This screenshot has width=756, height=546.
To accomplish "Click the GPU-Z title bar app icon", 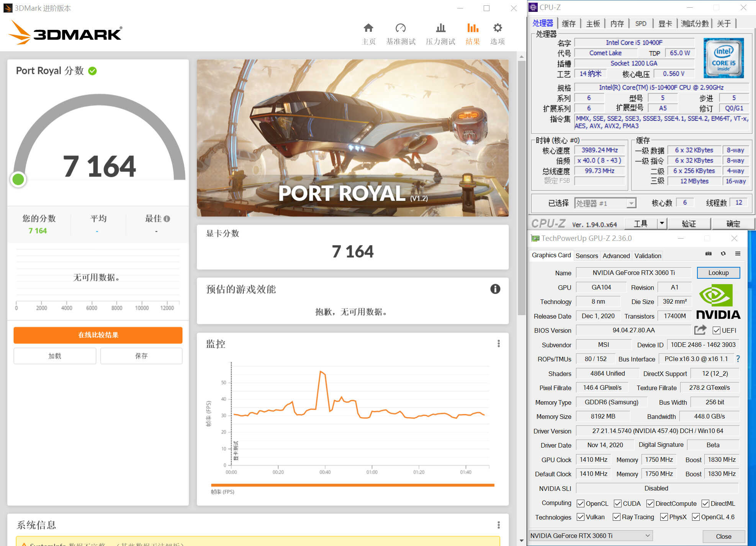I will point(535,238).
